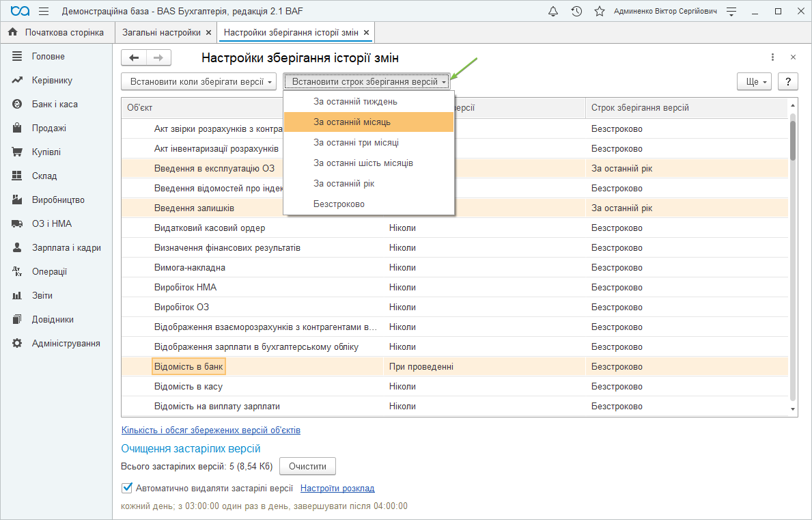Switch to the Загальні настройки tab
The image size is (812, 520).
[161, 33]
